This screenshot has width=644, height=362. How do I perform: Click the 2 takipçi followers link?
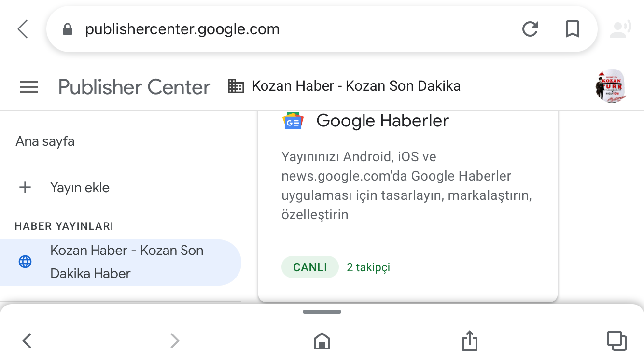[368, 267]
